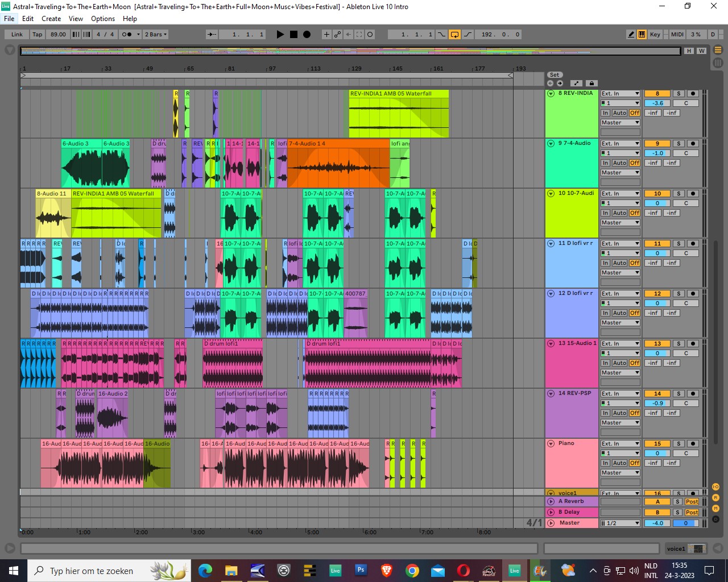Toggle the Returns section show button
This screenshot has height=582, width=728.
pos(715,498)
